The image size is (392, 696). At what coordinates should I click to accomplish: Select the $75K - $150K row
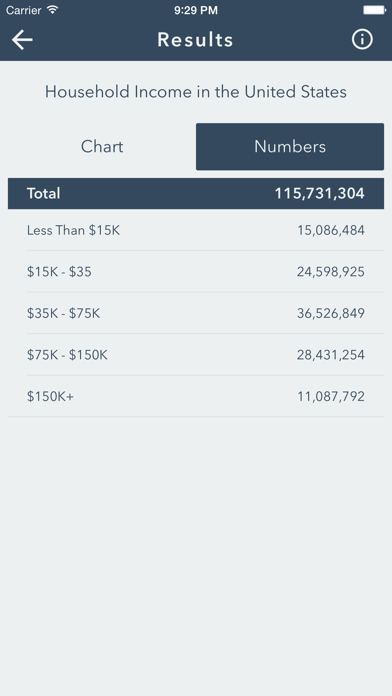(196, 355)
